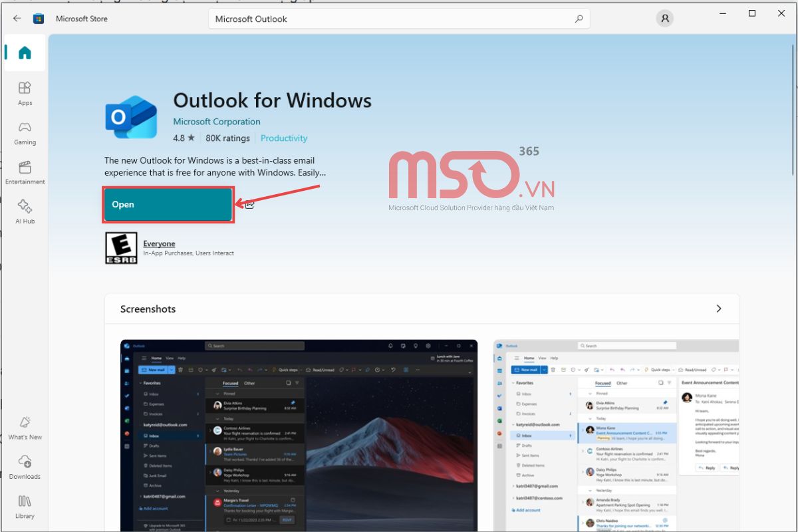This screenshot has height=532, width=798.
Task: Expand the Screenshots section chevron
Action: coord(718,309)
